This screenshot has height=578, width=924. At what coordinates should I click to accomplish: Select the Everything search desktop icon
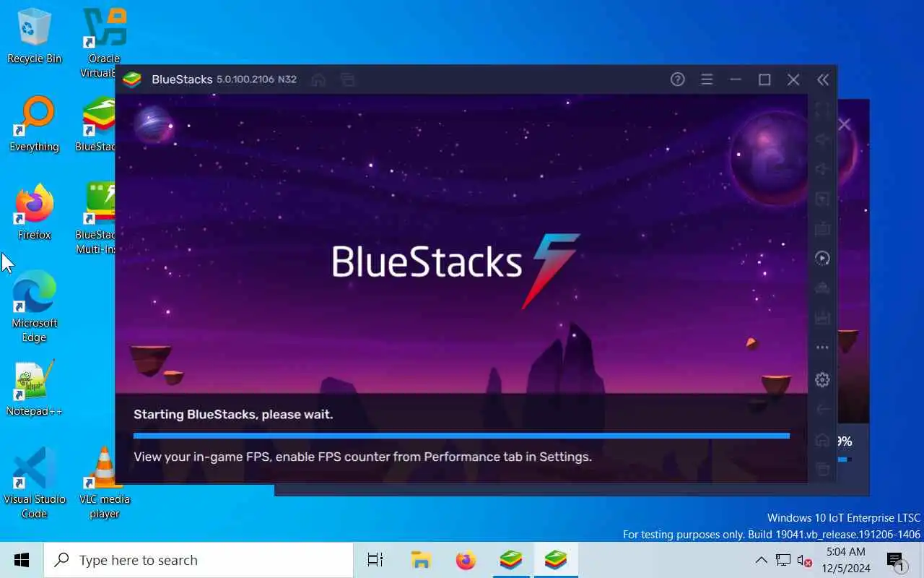[x=34, y=124]
